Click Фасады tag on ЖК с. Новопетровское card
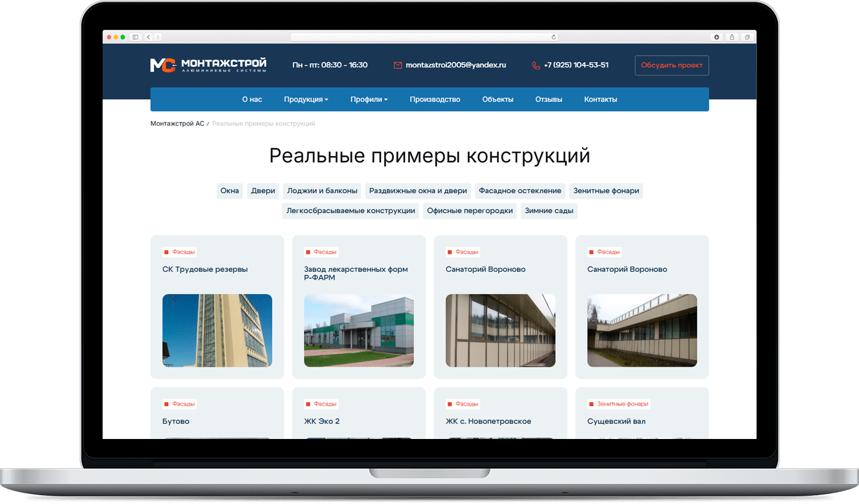The height and width of the screenshot is (504, 859). tap(463, 404)
